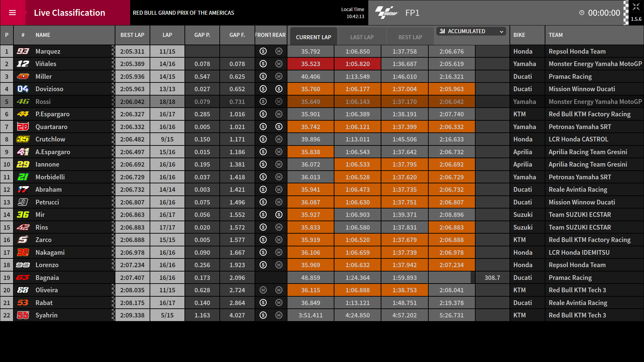Click Petrucci's number 9 badge

(23, 202)
